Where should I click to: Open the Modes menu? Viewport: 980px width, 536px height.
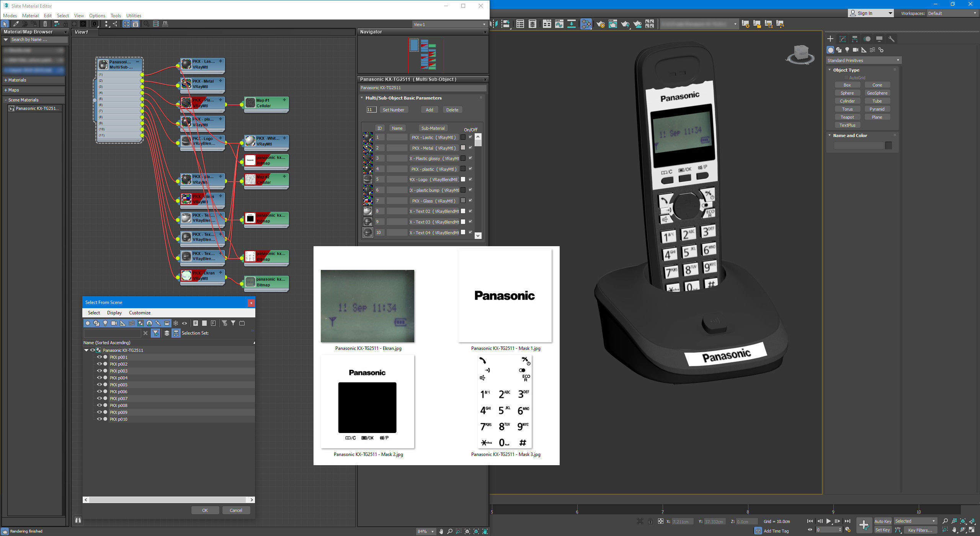10,16
